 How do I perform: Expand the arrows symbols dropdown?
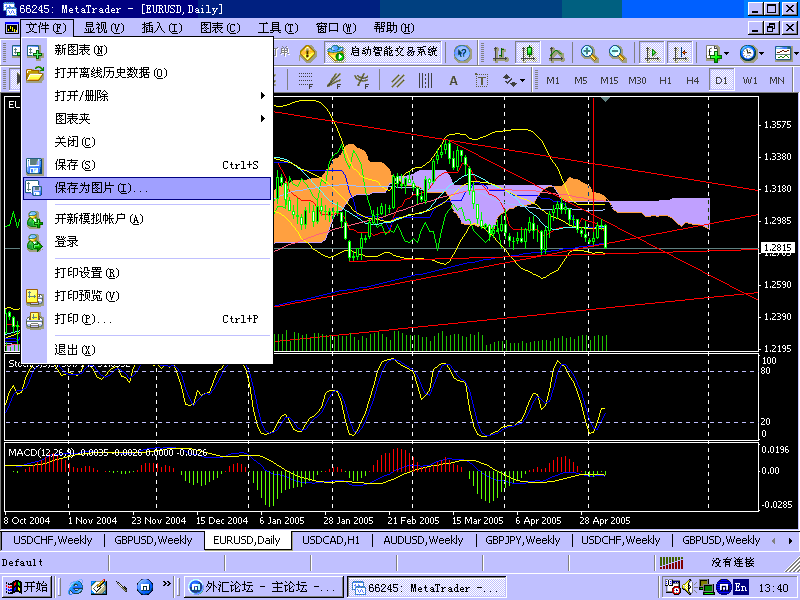[513, 80]
